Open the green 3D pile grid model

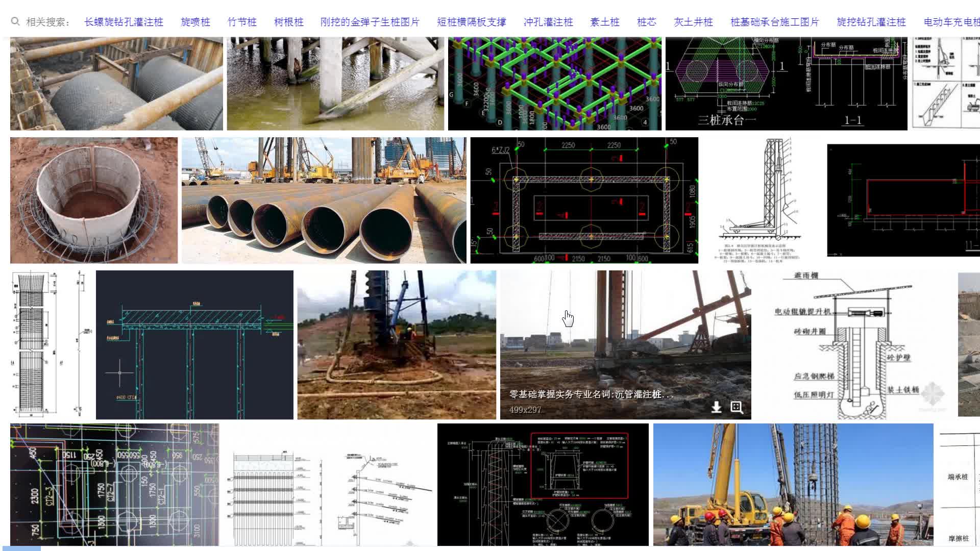coord(554,84)
